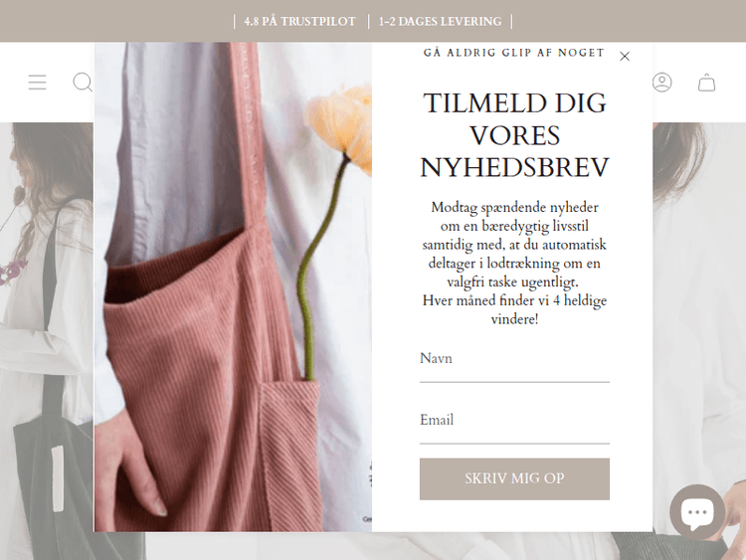Open the shopping bag cart icon
This screenshot has height=560, width=746.
click(706, 83)
